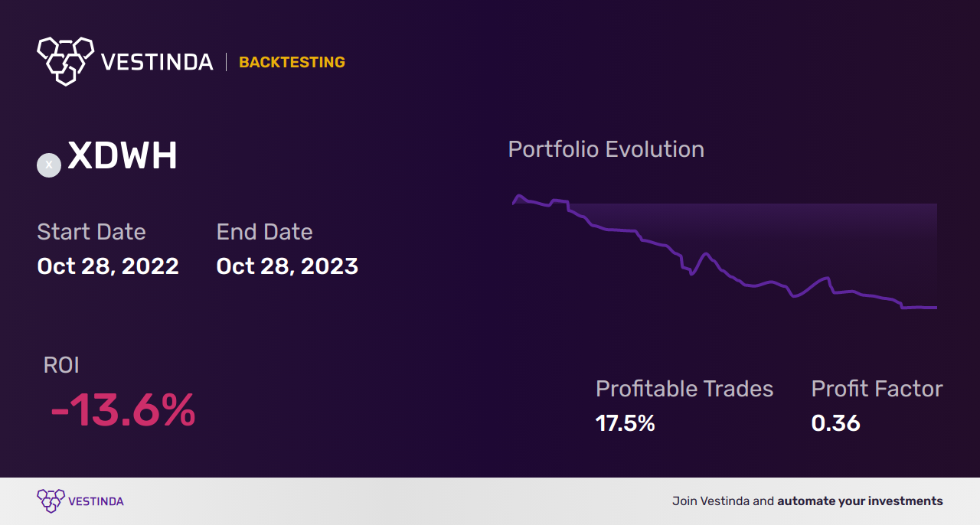Click the XDWH ticker title

coord(122,156)
